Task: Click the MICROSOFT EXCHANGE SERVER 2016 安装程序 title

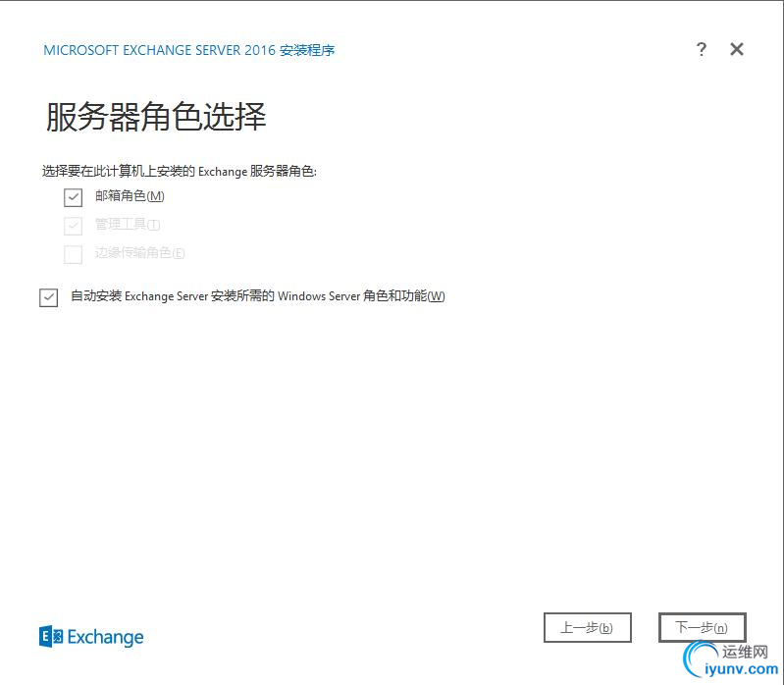Action: [189, 50]
